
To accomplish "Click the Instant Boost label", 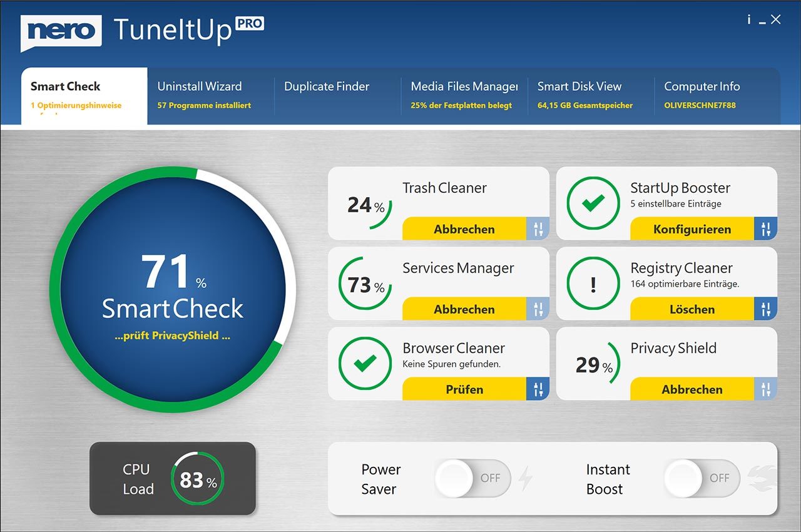I will click(x=608, y=479).
